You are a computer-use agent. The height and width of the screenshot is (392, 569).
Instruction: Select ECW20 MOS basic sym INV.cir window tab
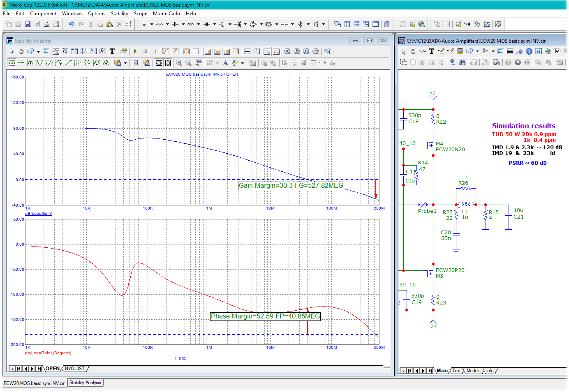[x=34, y=383]
